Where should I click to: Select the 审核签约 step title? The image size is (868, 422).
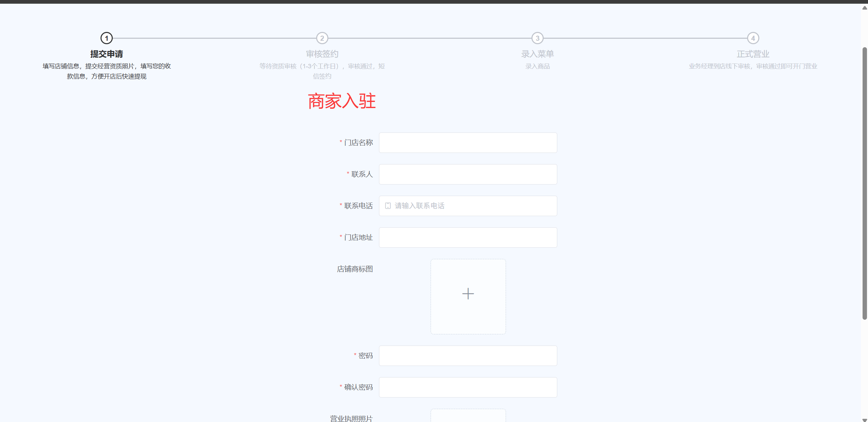coord(322,54)
